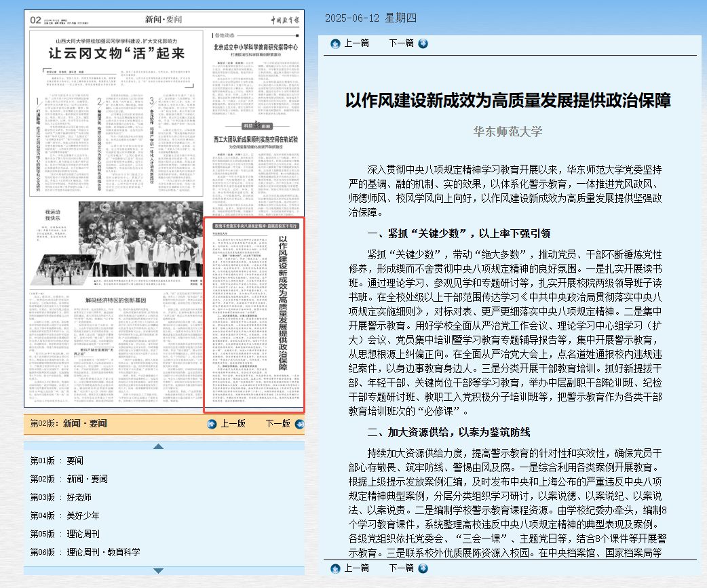Click the 上一版 arrow icon

(x=212, y=424)
